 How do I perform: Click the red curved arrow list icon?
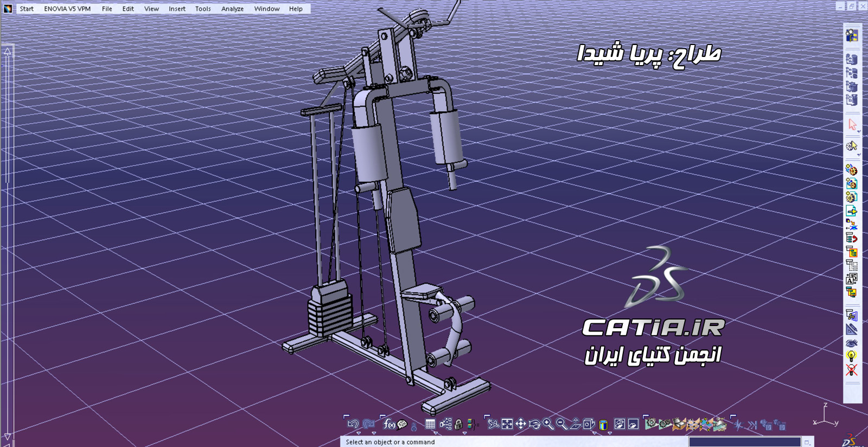tap(852, 238)
